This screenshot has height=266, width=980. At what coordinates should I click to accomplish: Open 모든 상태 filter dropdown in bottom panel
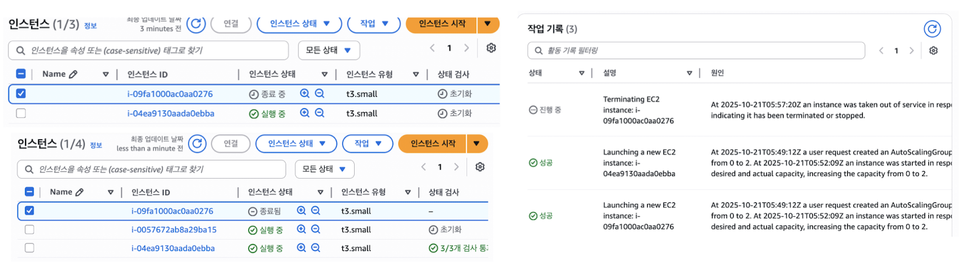pyautogui.click(x=326, y=169)
